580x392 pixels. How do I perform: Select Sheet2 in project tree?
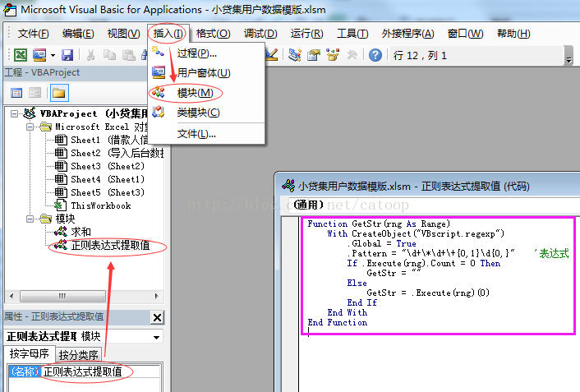(x=109, y=153)
